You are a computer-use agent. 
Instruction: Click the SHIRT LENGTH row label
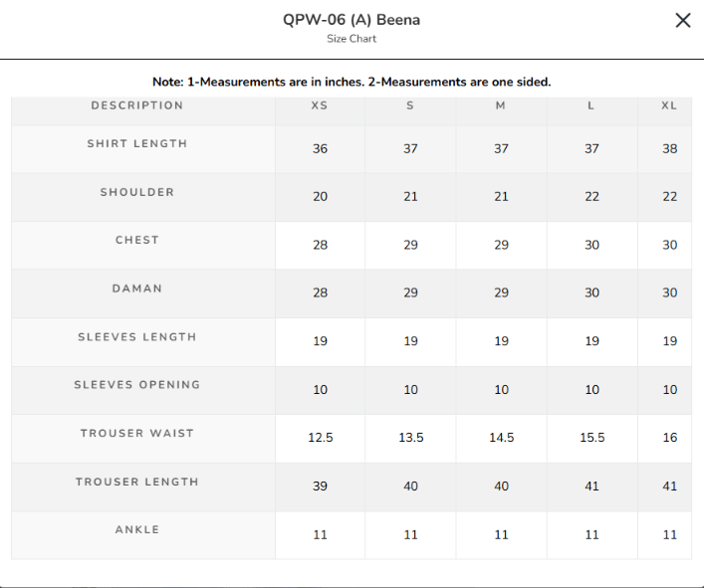[x=137, y=143]
